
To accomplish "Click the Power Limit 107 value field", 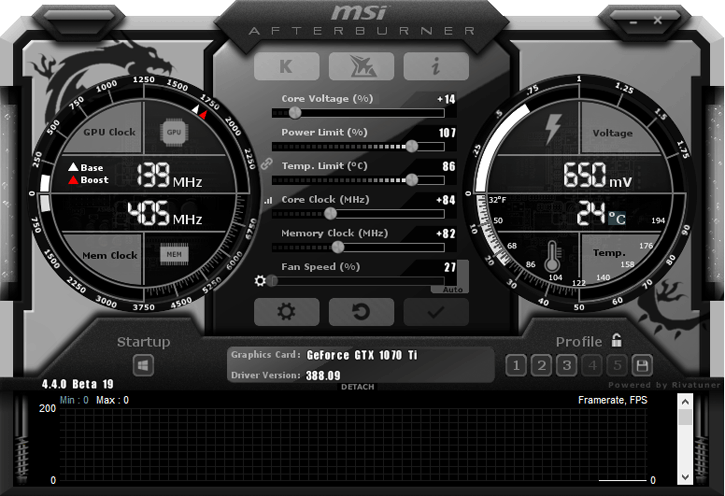I will click(x=447, y=133).
